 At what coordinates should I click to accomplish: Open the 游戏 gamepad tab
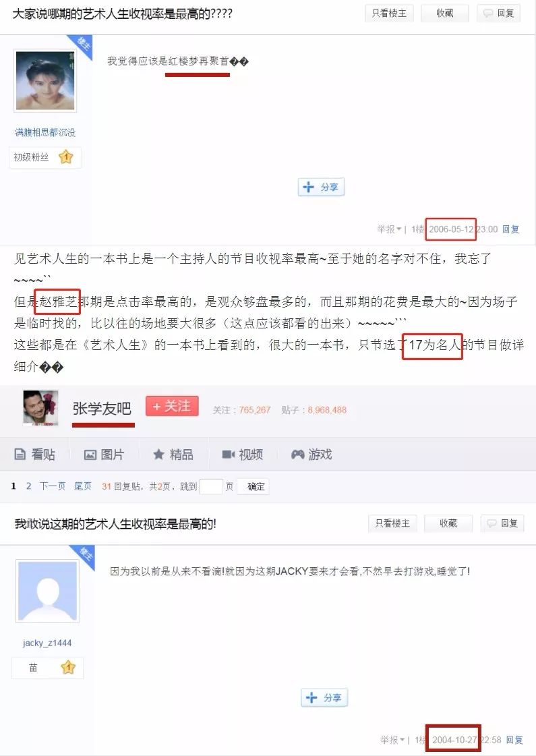point(311,454)
